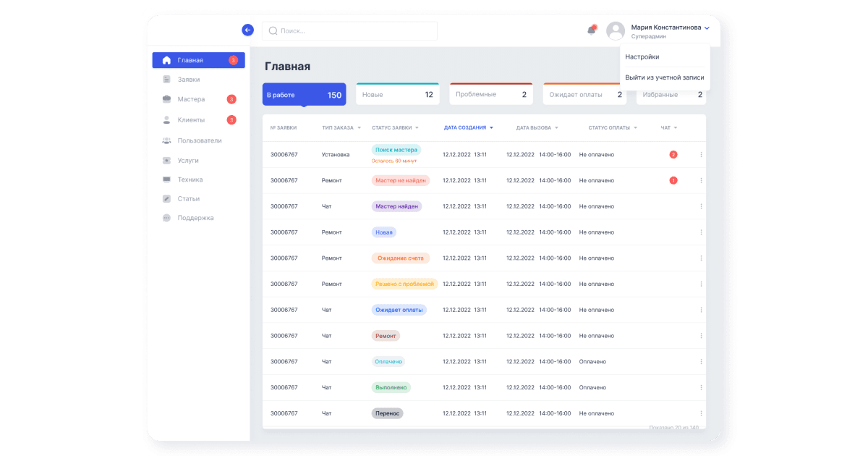Screen dimensions: 868x456
Task: Open the row options three-dot menu
Action: 700,154
